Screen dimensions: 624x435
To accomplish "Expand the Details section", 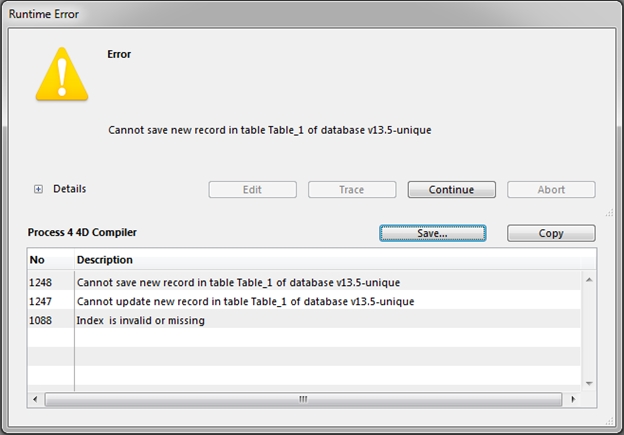I will [39, 189].
